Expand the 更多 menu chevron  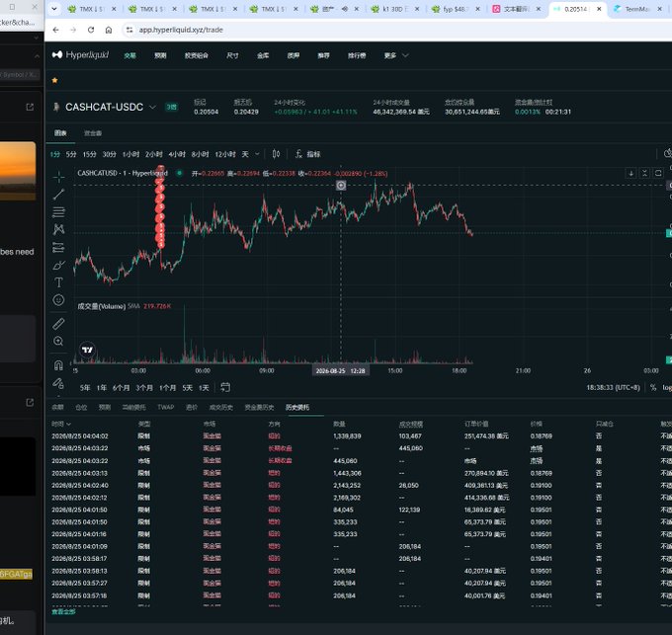405,55
